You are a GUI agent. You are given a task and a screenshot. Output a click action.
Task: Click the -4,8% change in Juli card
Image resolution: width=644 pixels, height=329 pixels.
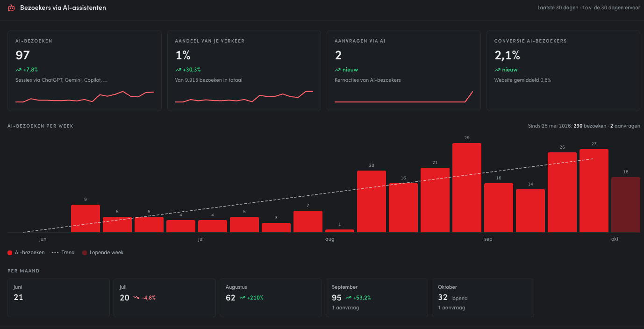148,298
